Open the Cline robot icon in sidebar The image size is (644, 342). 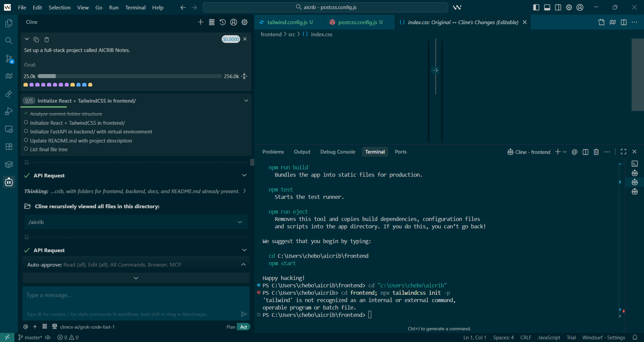pos(9,182)
